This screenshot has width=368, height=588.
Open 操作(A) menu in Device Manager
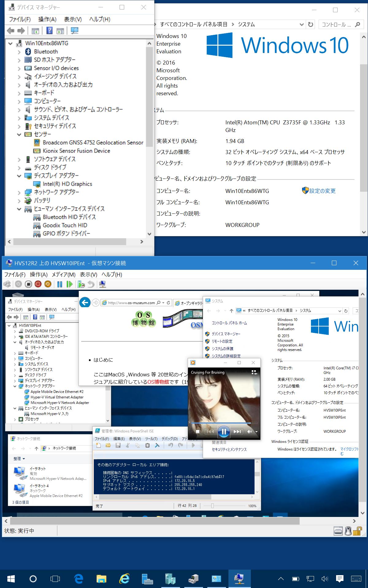pos(47,19)
